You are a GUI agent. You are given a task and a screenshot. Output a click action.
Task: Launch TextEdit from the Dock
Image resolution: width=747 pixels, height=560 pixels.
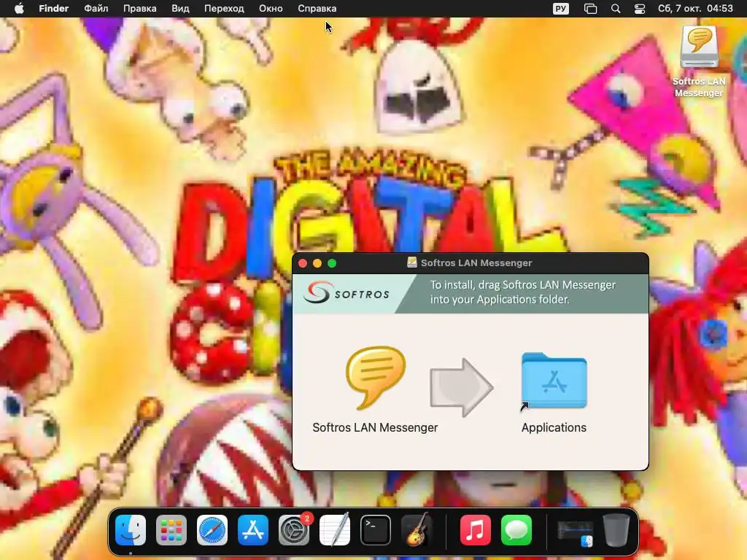(x=335, y=529)
